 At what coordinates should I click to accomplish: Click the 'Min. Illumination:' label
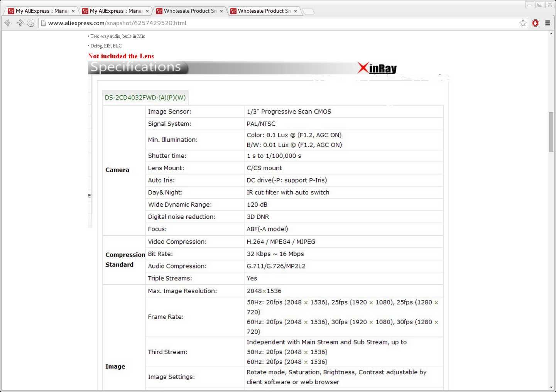[x=173, y=140]
